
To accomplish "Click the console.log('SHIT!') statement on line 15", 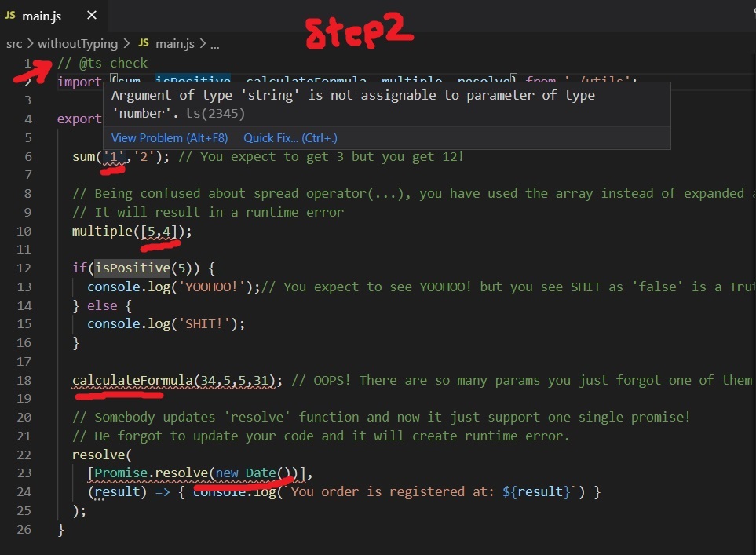I will click(166, 323).
